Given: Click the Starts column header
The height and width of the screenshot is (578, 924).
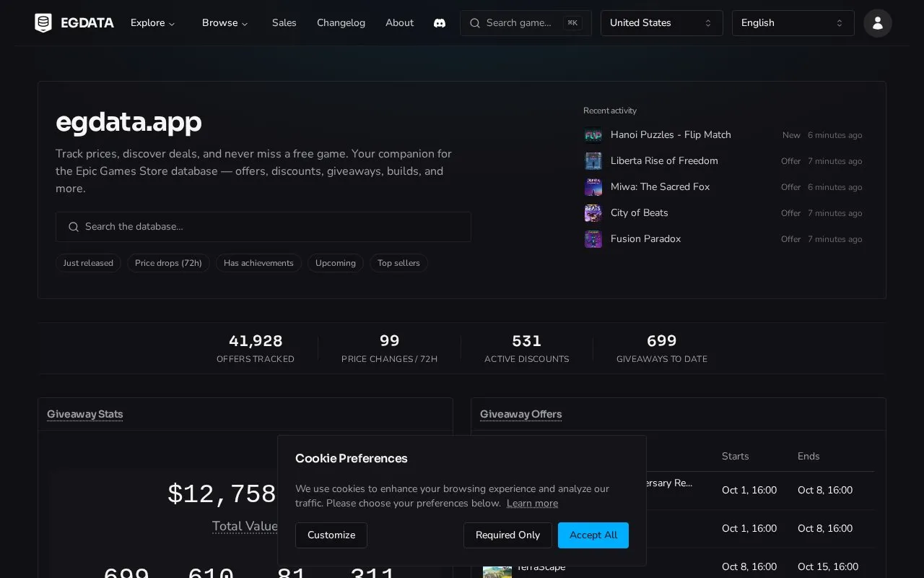Looking at the screenshot, I should pyautogui.click(x=736, y=457).
